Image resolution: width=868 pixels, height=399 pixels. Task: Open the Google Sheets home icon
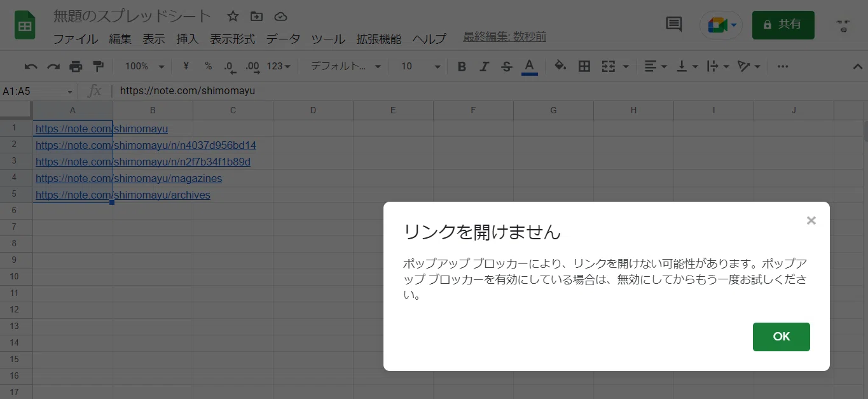tap(25, 26)
